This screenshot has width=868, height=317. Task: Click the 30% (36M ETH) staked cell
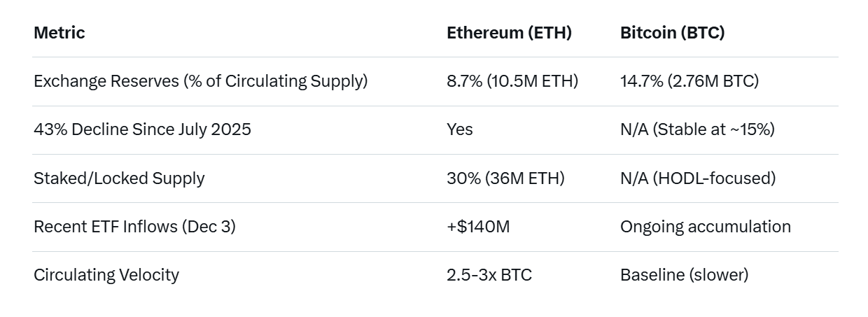[x=505, y=178]
